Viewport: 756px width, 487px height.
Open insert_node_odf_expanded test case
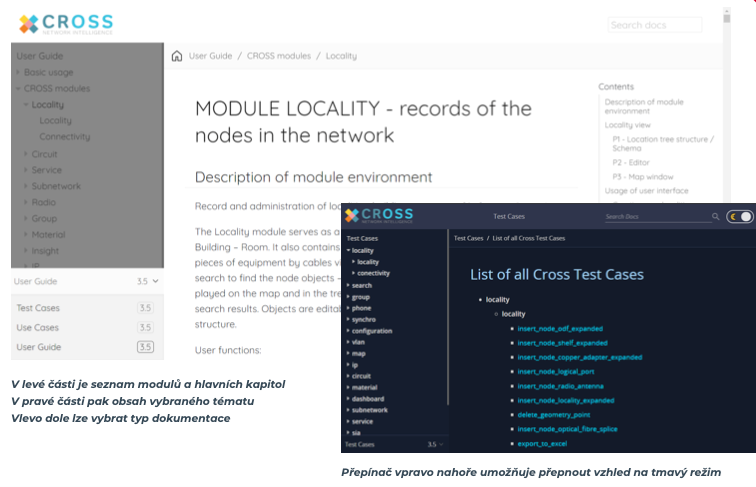point(560,329)
